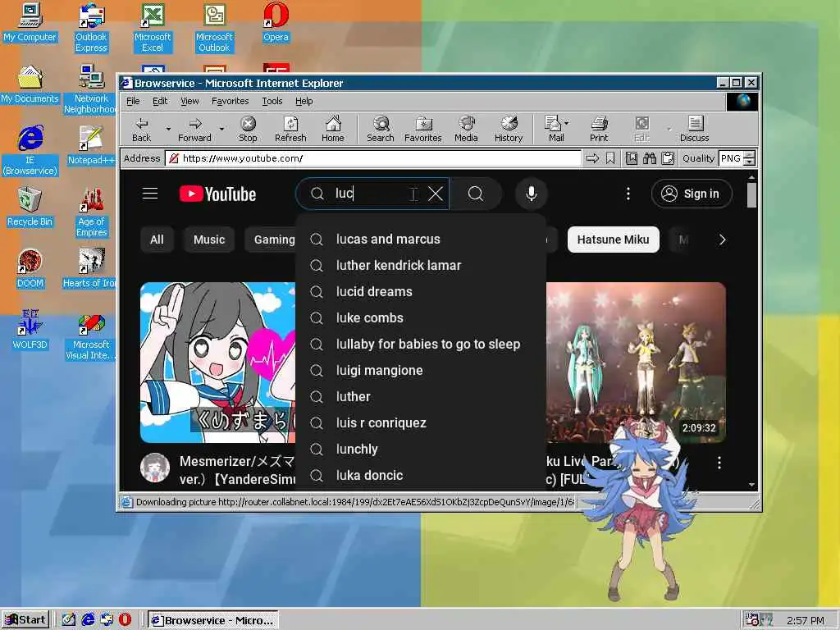Launch Opera from quick launch bar

pos(125,620)
